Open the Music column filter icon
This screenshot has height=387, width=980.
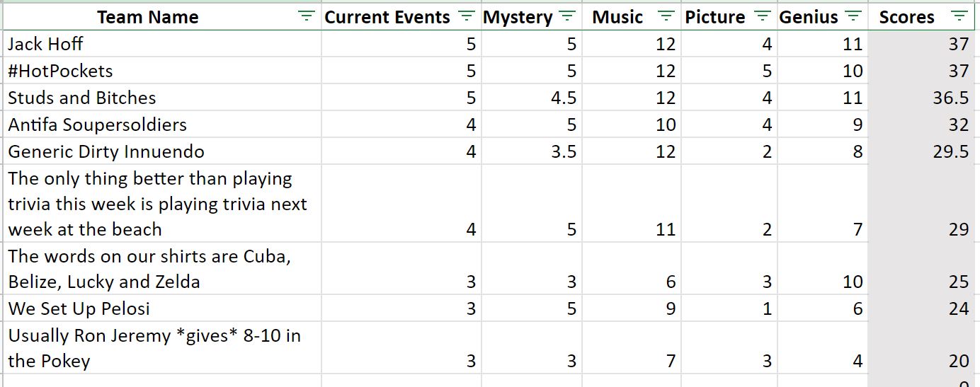tap(666, 16)
